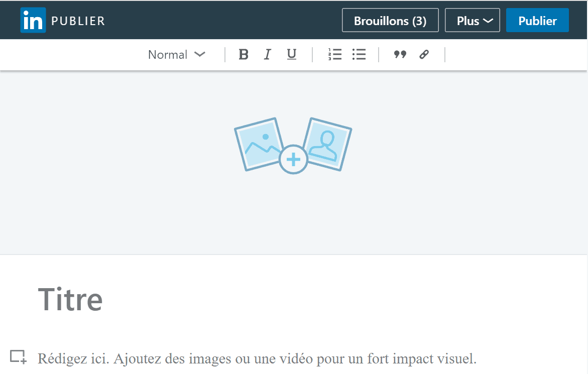Toggle underline formatting
This screenshot has height=374, width=588.
(x=291, y=55)
